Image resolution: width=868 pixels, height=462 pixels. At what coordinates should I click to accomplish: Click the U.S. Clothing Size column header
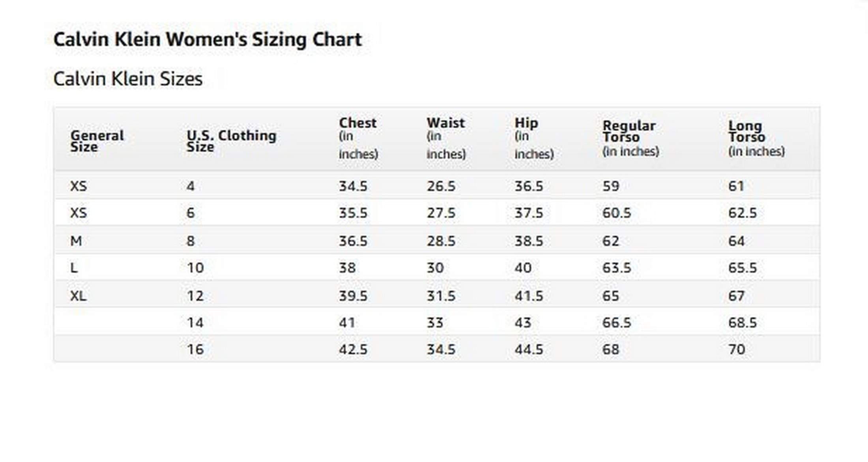click(x=231, y=141)
